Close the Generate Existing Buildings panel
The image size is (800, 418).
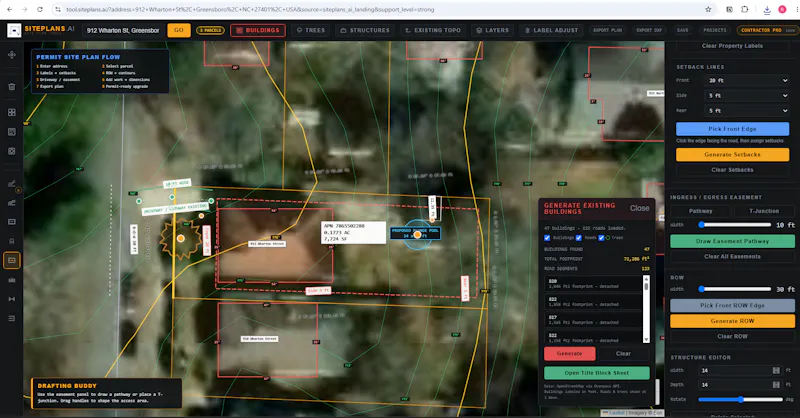point(639,208)
